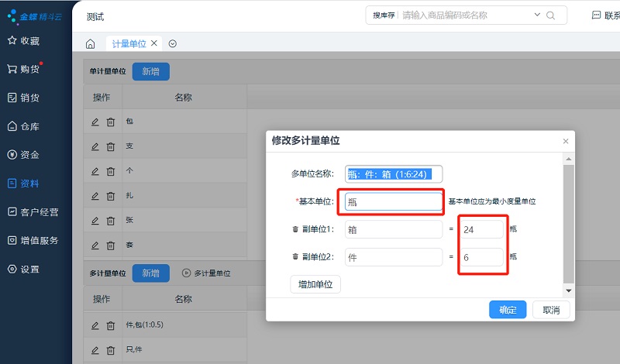Click the 基本单位 input field
The image size is (620, 364).
(x=393, y=201)
